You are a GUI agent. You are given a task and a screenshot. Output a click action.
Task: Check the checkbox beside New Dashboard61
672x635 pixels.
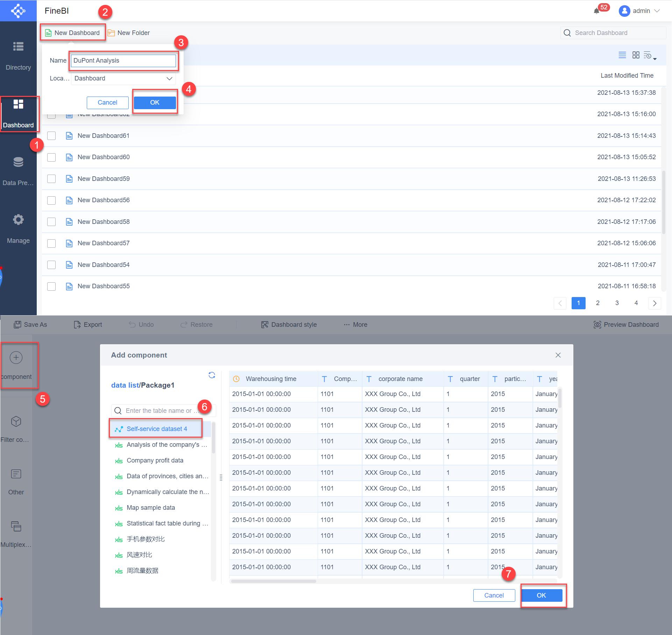pyautogui.click(x=51, y=135)
